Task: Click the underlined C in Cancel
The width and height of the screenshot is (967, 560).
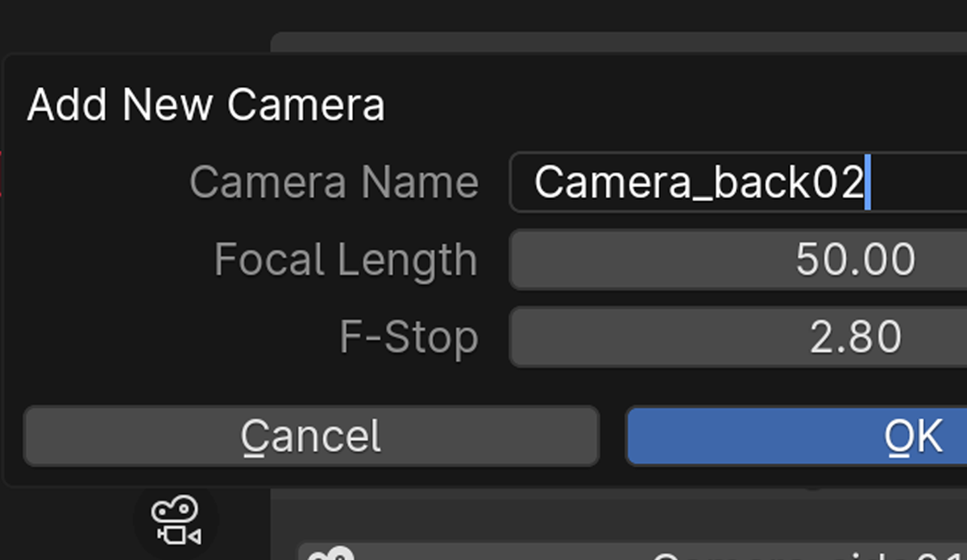Action: [253, 437]
